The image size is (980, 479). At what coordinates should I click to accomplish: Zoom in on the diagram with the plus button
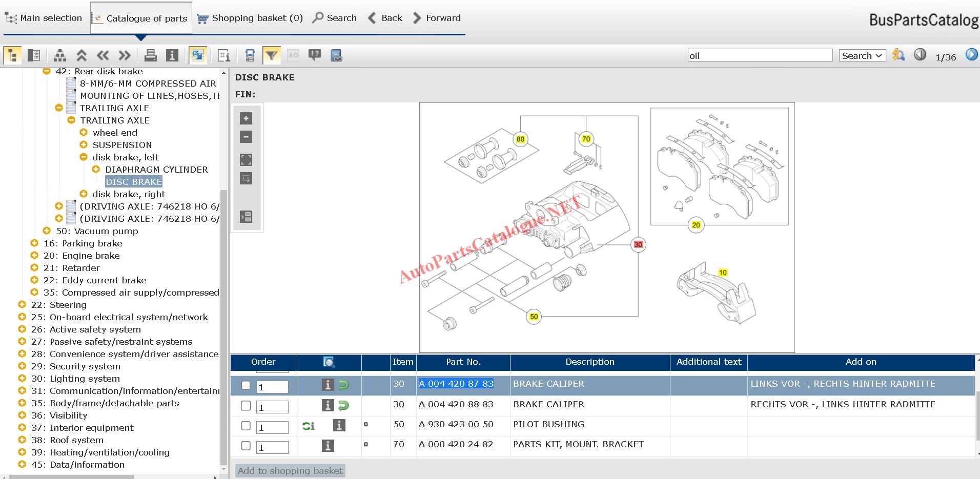coord(246,118)
